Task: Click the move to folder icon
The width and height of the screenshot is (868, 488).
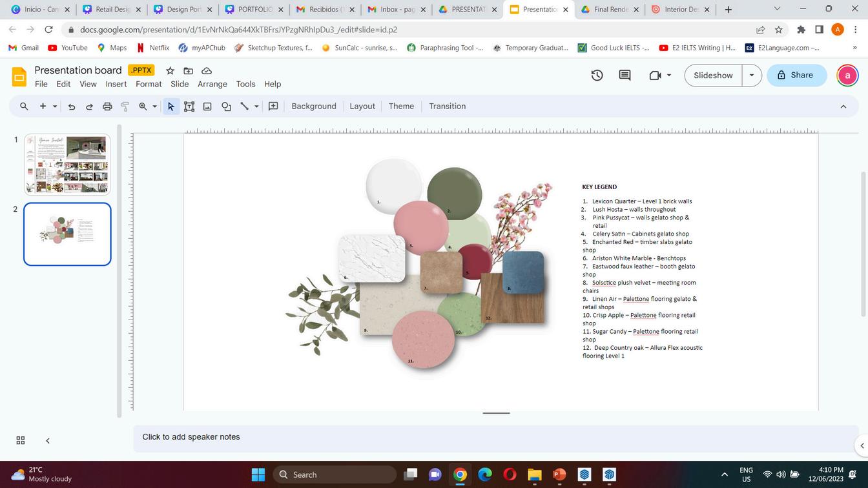Action: pyautogui.click(x=189, y=70)
